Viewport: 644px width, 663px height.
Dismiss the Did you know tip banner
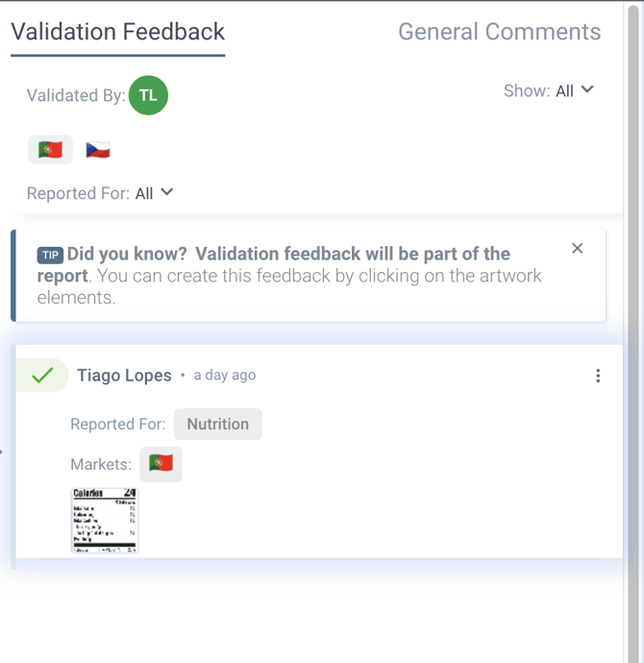[x=577, y=248]
